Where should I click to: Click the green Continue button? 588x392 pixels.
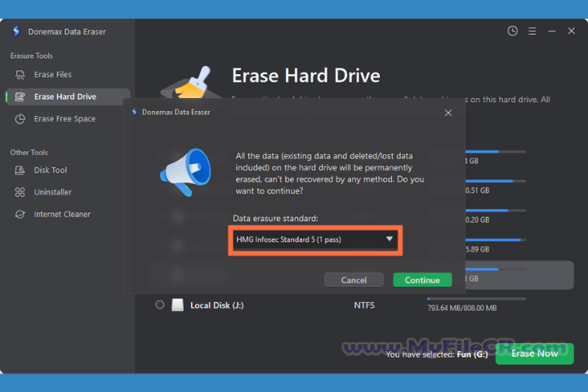pos(422,280)
